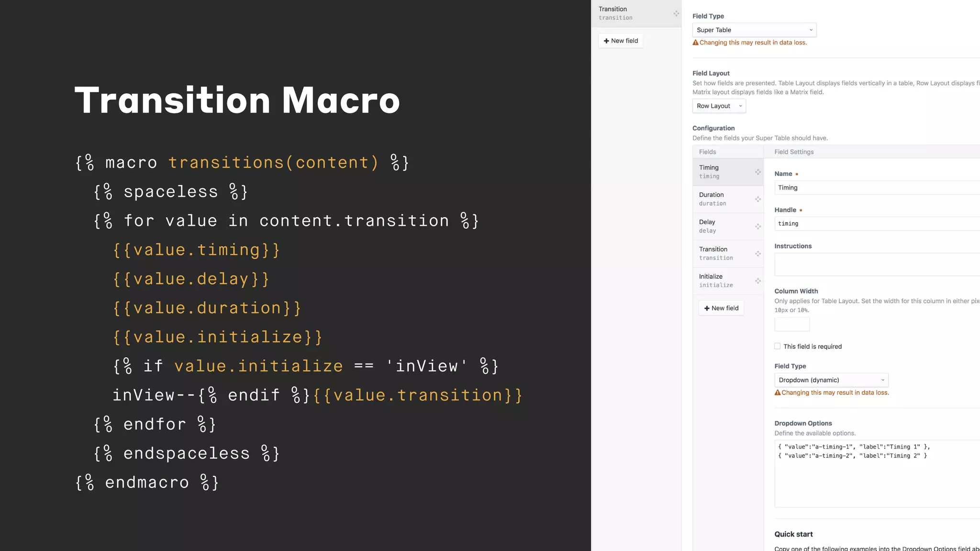Image resolution: width=980 pixels, height=551 pixels.
Task: Click the 'Changing this may result in data loss.' text under Super Table
Action: [x=753, y=43]
